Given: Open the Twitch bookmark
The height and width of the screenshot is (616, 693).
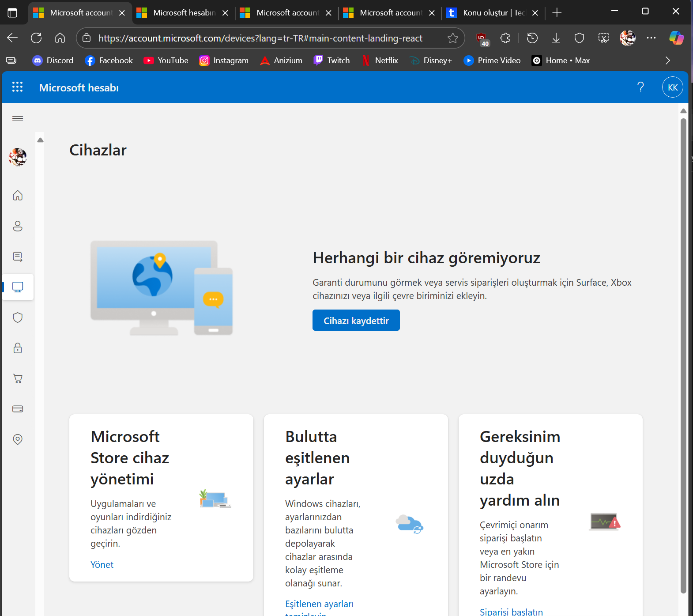Looking at the screenshot, I should click(x=331, y=60).
